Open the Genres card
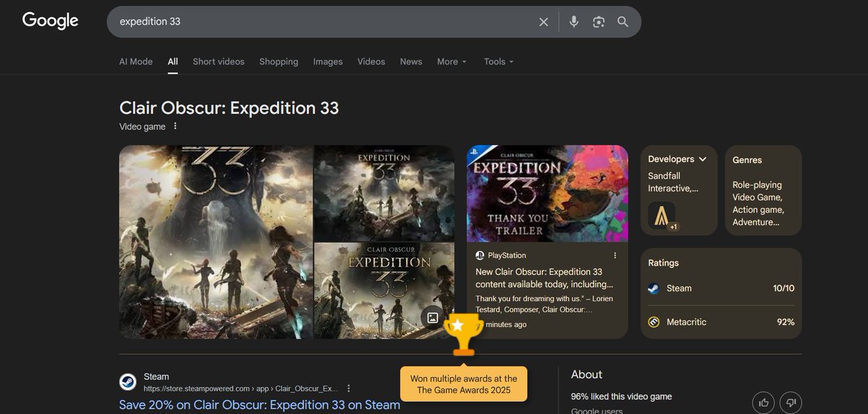This screenshot has height=414, width=868. coord(763,190)
